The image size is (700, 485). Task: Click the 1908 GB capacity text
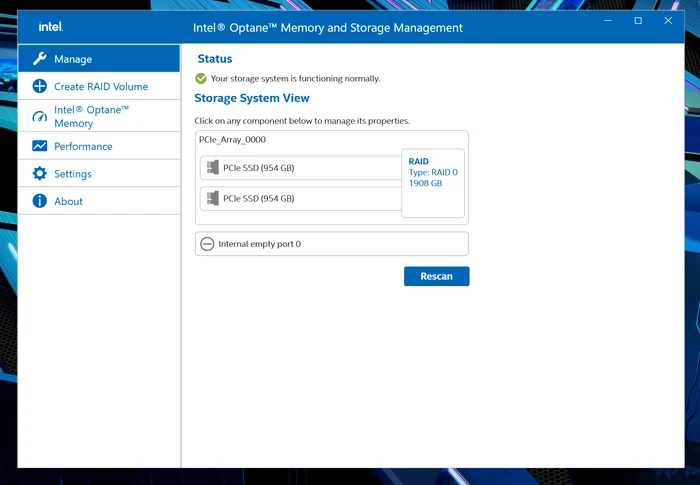[x=425, y=184]
